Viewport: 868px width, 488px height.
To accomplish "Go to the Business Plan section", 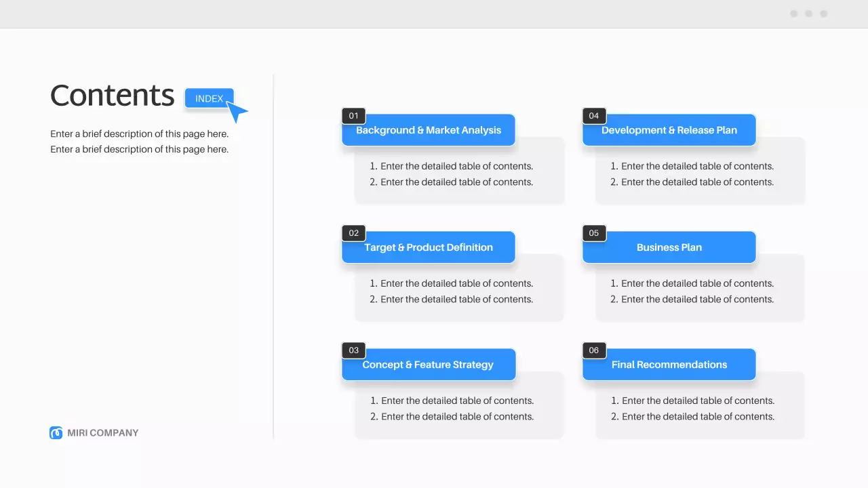I will click(x=669, y=248).
